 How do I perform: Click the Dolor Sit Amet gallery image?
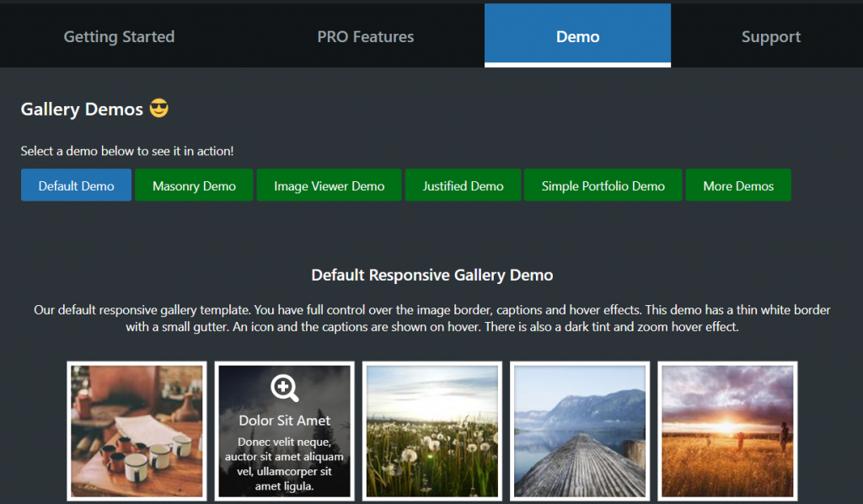click(x=284, y=431)
